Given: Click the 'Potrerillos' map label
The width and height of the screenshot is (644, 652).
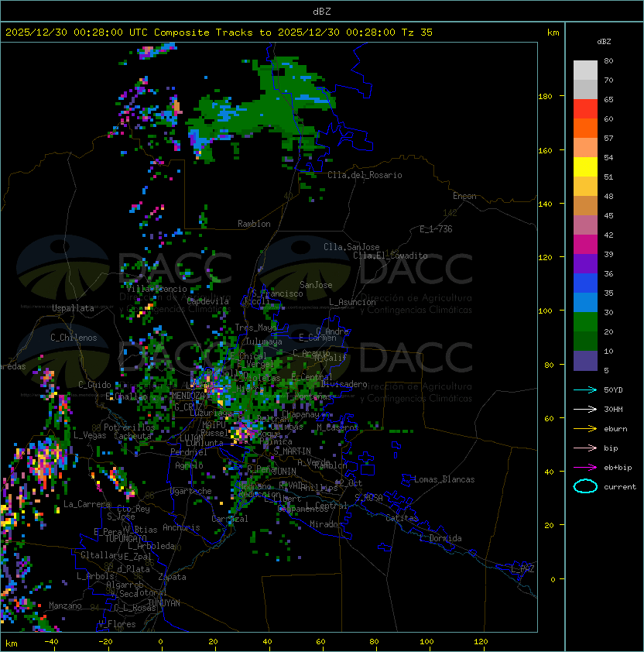Looking at the screenshot, I should (x=129, y=427).
